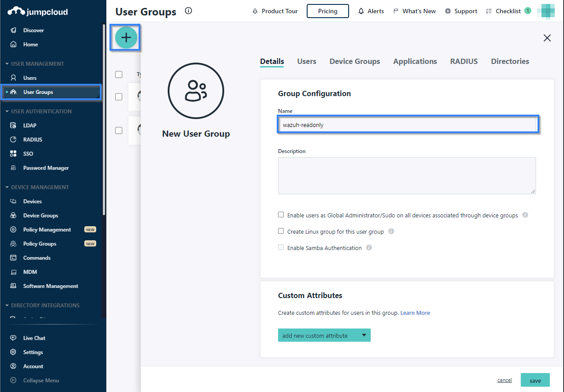The height and width of the screenshot is (392, 564).
Task: Click the blurred user avatar in header
Action: point(548,11)
